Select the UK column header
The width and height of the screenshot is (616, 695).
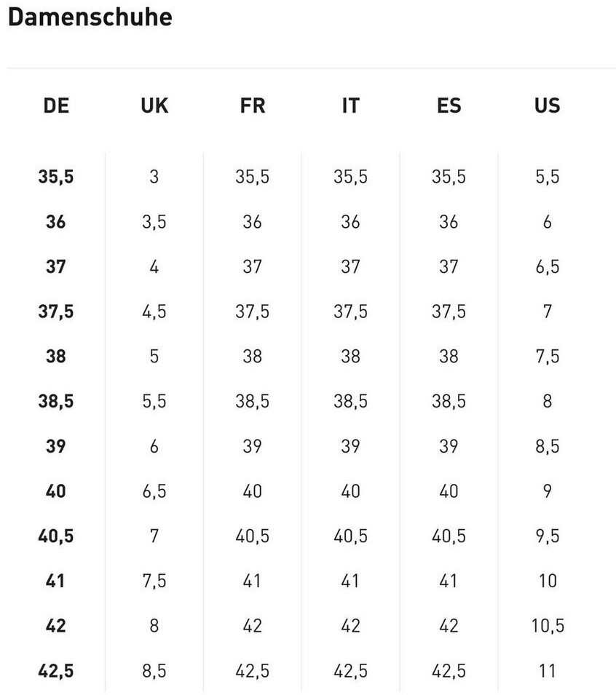click(154, 106)
